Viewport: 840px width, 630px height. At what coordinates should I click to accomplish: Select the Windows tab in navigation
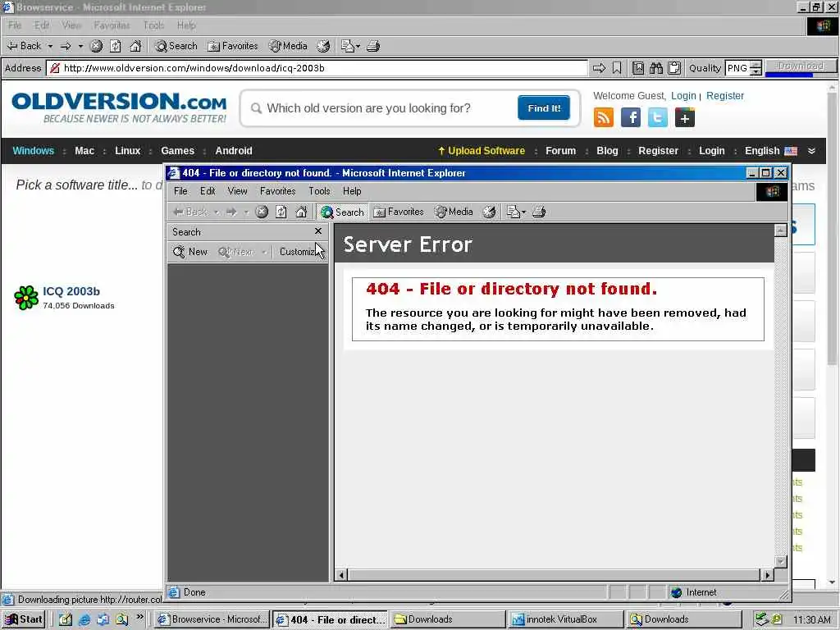[33, 151]
